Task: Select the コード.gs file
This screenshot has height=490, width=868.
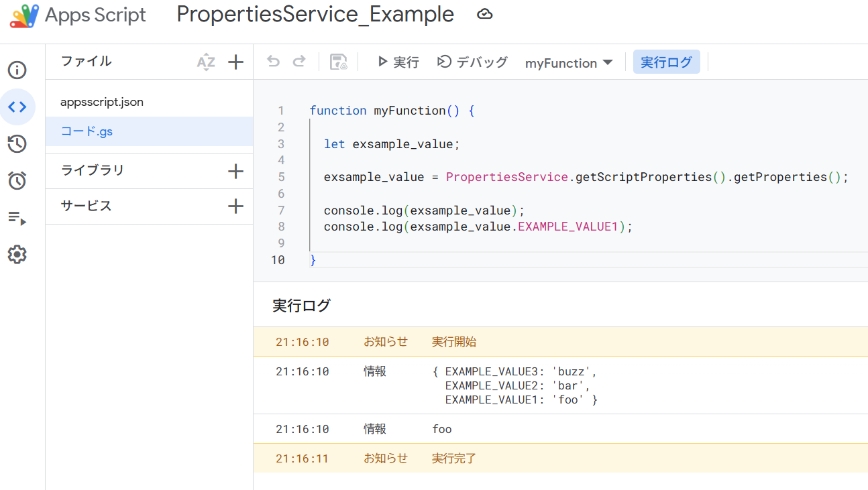Action: (149, 131)
